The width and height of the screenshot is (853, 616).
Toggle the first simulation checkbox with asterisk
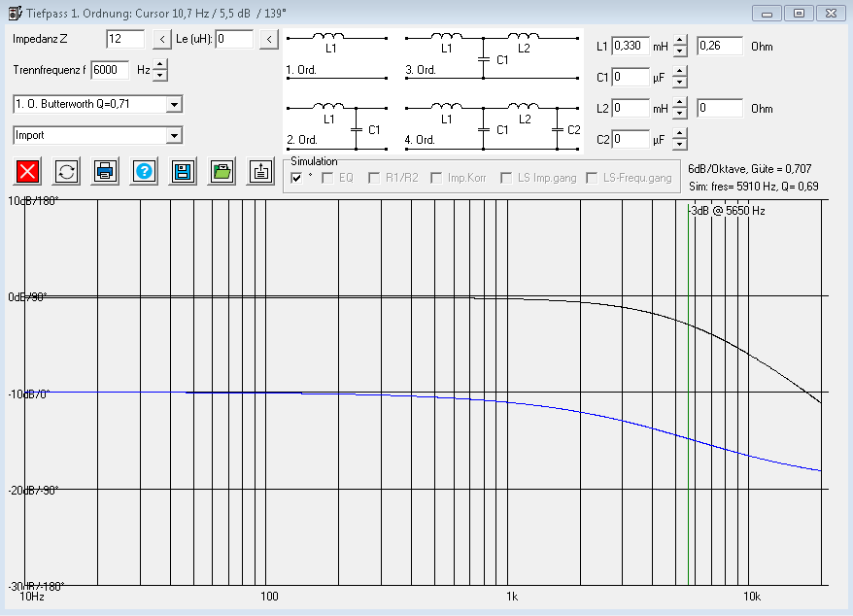(296, 178)
